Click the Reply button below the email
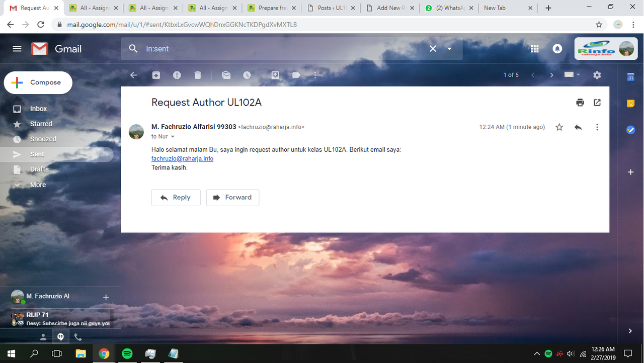 click(x=176, y=197)
